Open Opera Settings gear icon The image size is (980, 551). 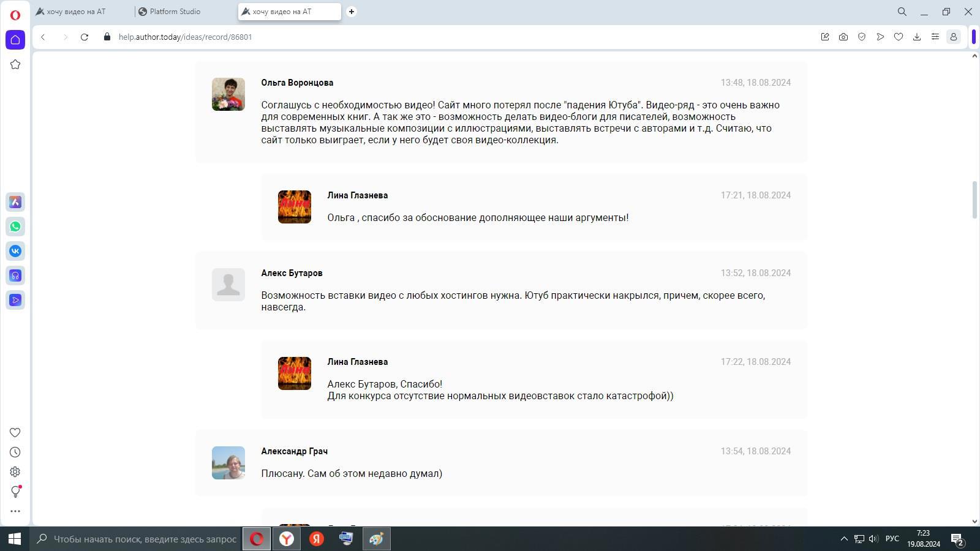(x=15, y=472)
